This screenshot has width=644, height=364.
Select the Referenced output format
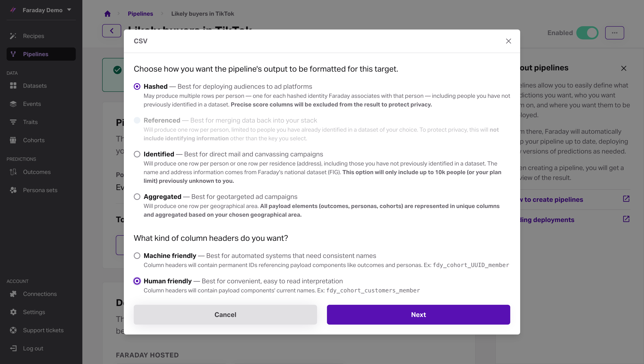(x=137, y=120)
